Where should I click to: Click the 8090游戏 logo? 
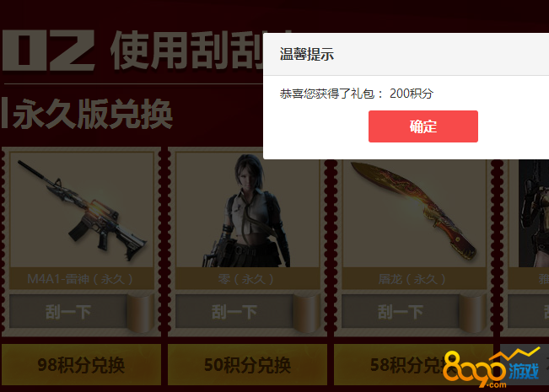pos(491,369)
